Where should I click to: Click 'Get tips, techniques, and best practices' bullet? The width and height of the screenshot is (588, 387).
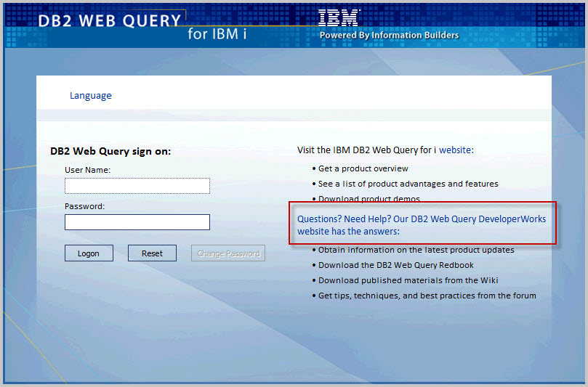[427, 296]
